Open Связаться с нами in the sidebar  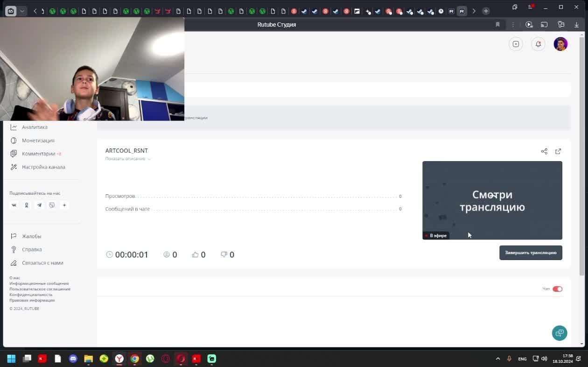point(42,263)
